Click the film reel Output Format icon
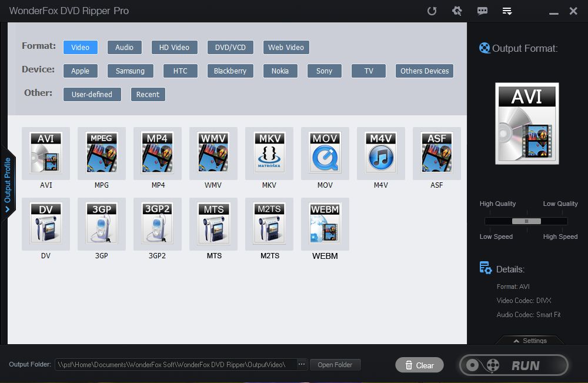This screenshot has height=383, width=588. click(x=485, y=48)
